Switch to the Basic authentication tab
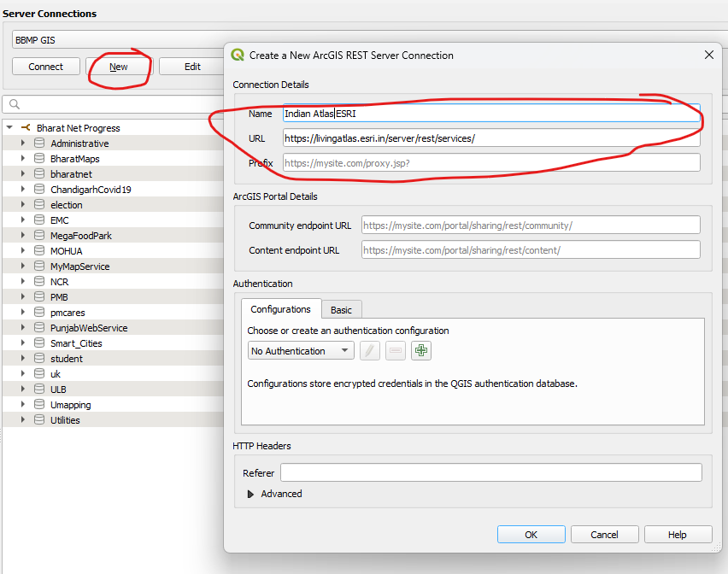 pyautogui.click(x=341, y=309)
